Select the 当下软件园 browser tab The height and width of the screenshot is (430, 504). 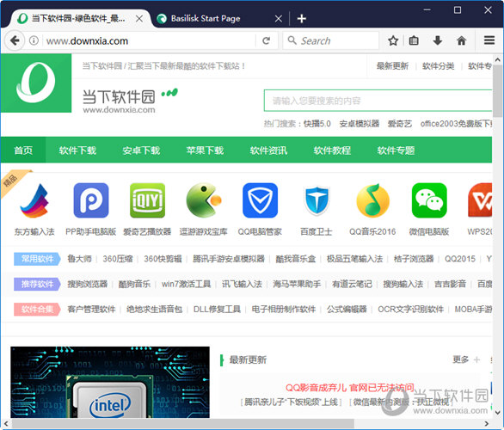coord(80,19)
